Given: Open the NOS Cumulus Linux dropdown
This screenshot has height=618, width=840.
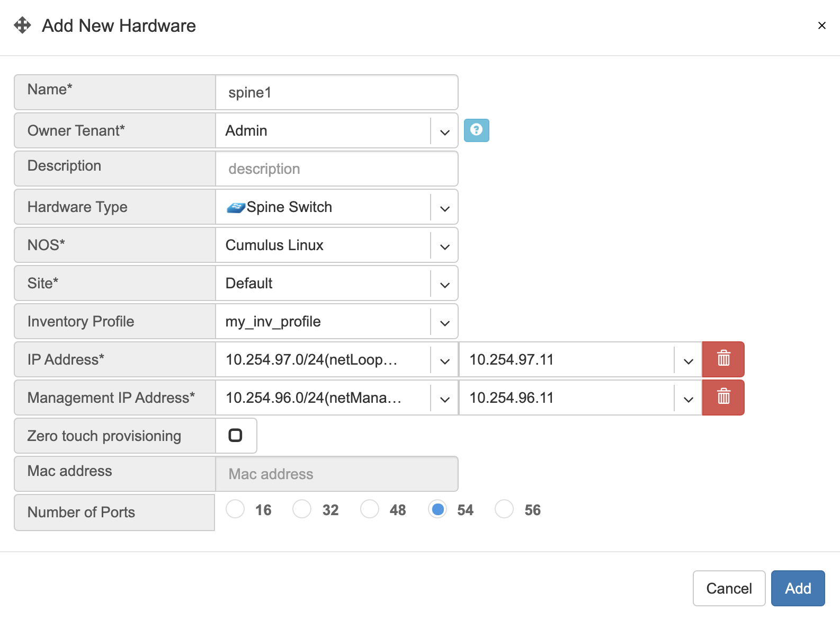Looking at the screenshot, I should [x=445, y=245].
